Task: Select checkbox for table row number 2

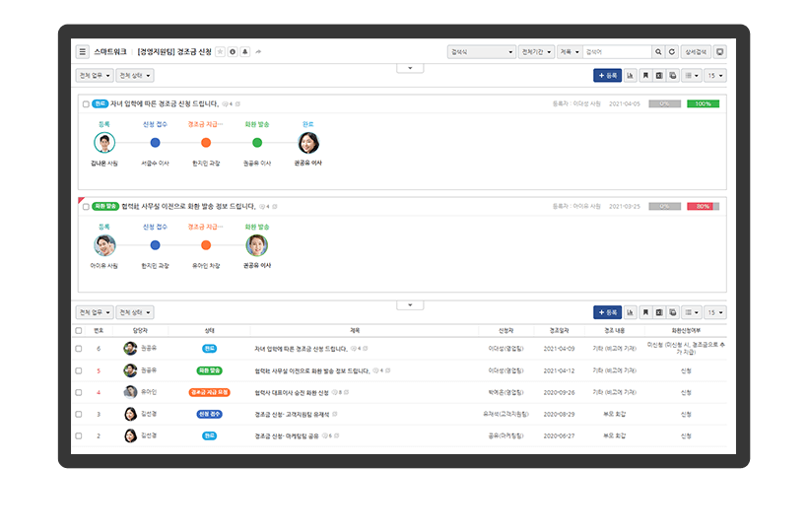Action: (x=78, y=435)
